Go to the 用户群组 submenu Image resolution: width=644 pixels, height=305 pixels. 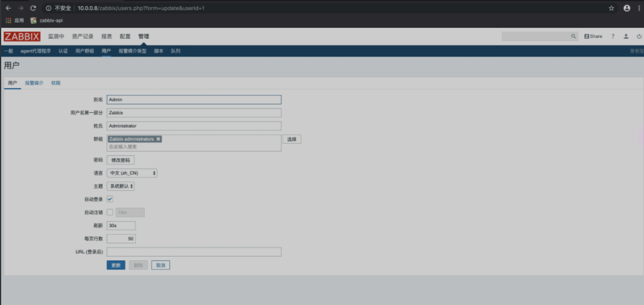pos(84,51)
